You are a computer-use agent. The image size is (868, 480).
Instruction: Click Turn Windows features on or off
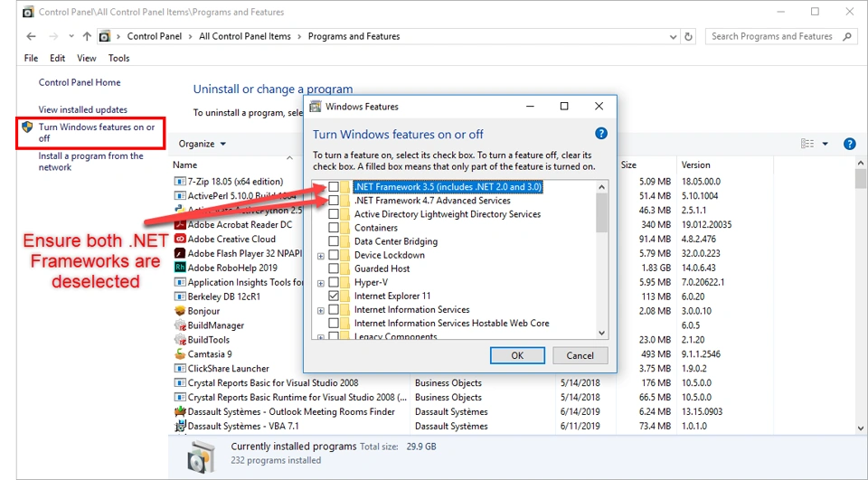[x=97, y=132]
